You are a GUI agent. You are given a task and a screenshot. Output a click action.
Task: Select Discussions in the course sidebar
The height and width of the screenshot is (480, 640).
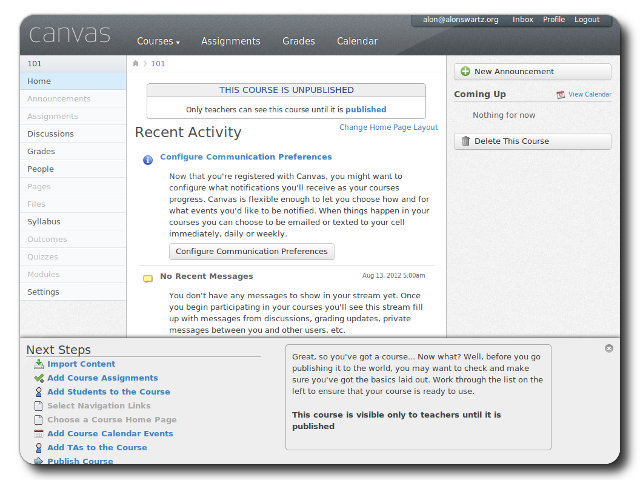50,133
